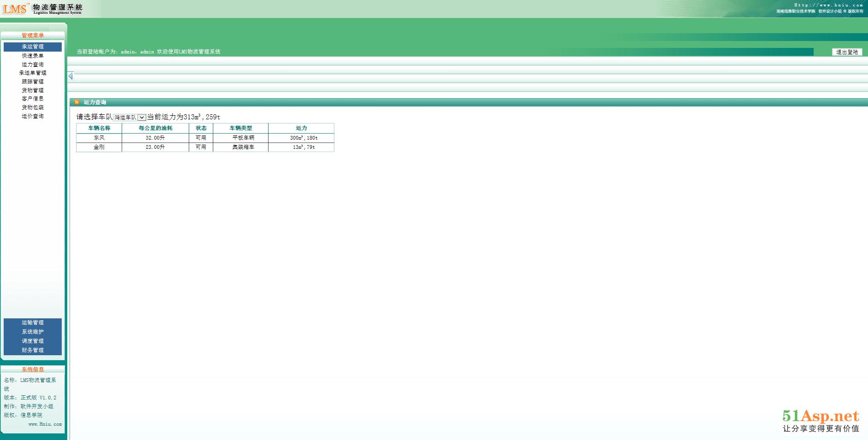Go to 承运单管理 menu item
The image size is (868, 440).
[x=33, y=73]
